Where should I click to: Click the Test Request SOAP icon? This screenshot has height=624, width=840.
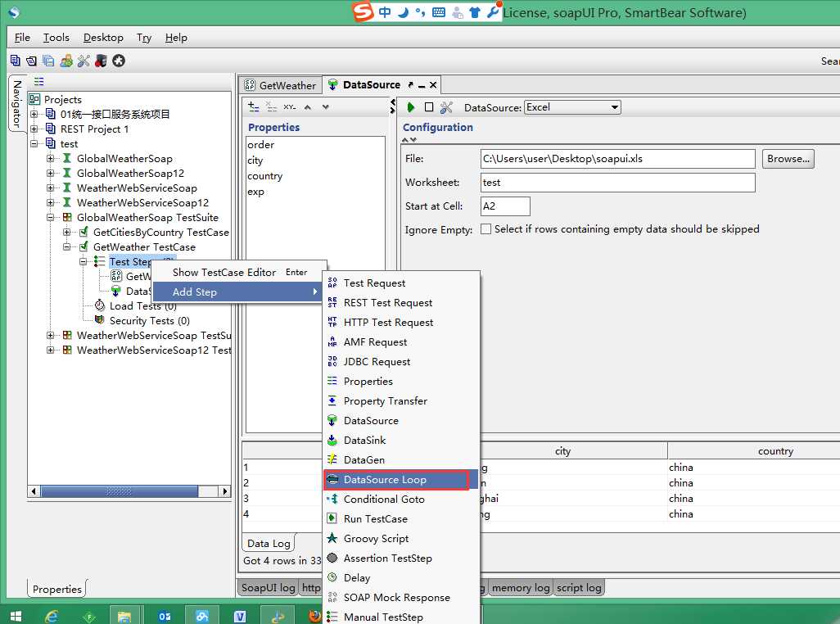tap(332, 283)
